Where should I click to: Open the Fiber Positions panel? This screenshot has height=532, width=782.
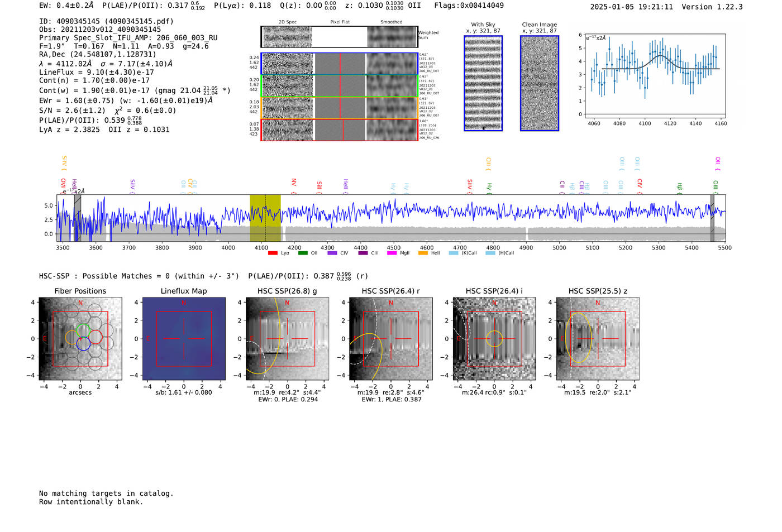80,339
